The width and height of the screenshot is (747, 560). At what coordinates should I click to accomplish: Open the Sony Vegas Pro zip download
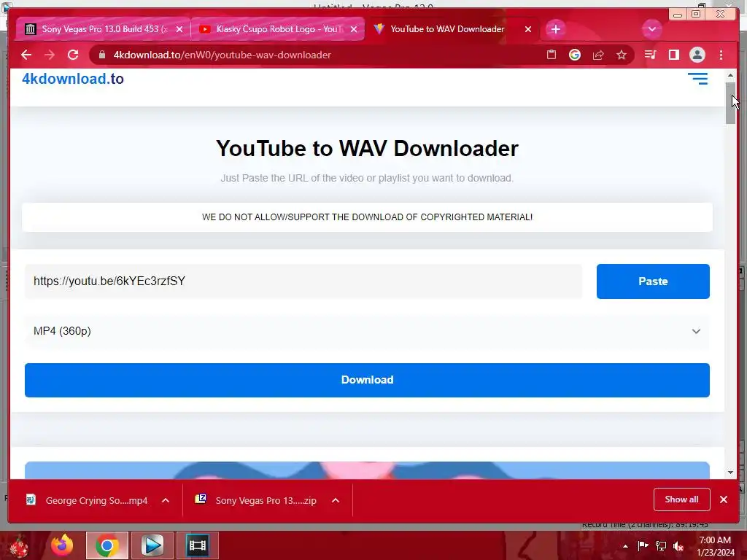point(256,500)
